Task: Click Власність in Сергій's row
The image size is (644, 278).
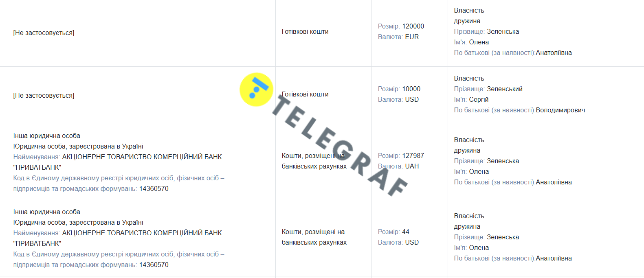Action: [x=469, y=78]
